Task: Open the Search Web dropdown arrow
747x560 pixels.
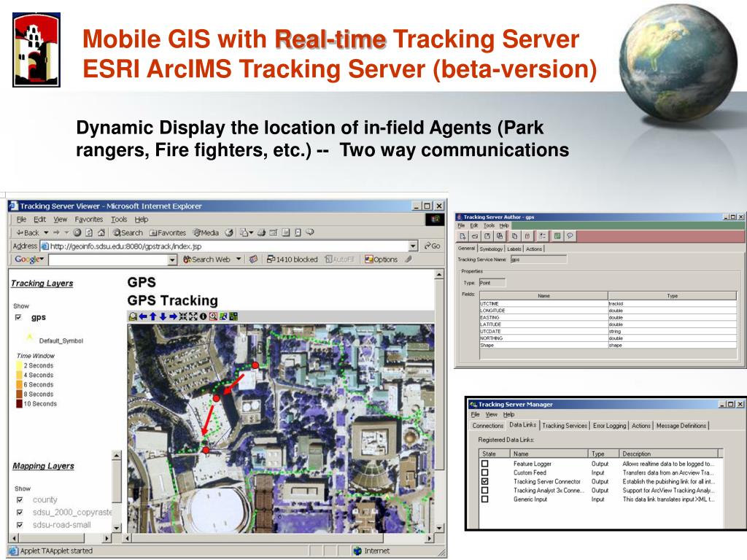Action: (x=239, y=260)
